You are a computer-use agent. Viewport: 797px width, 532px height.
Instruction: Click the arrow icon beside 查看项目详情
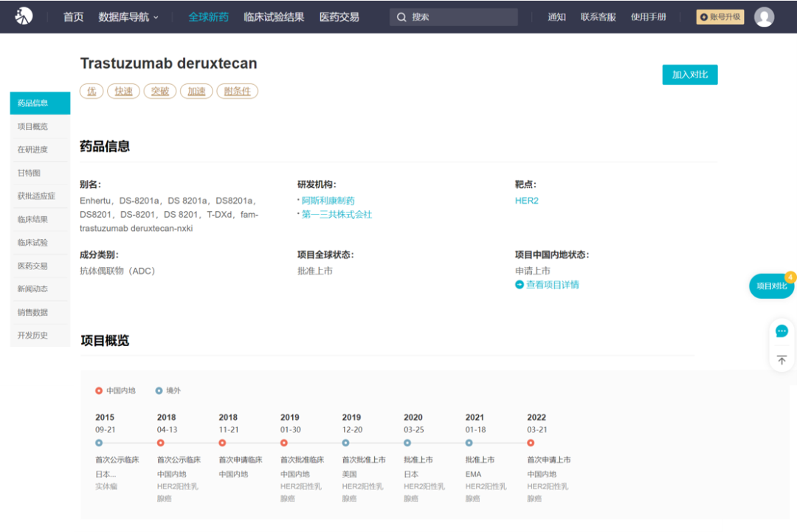pyautogui.click(x=520, y=285)
